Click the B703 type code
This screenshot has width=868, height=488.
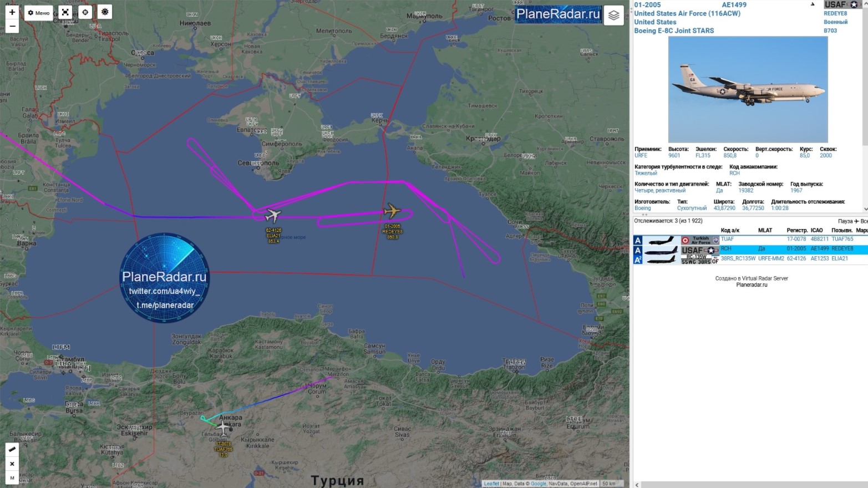(830, 30)
